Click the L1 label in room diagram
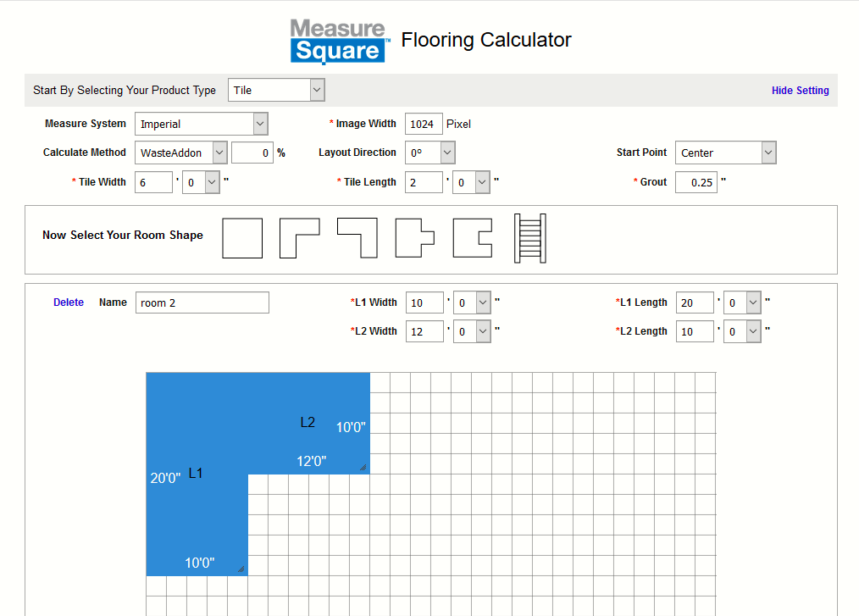The height and width of the screenshot is (616, 859). pos(196,473)
